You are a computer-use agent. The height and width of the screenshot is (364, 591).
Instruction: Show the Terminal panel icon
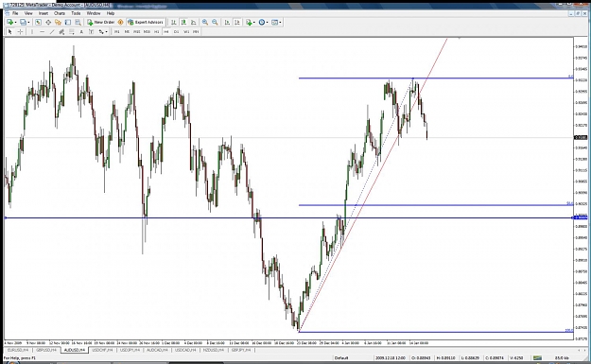pos(68,23)
